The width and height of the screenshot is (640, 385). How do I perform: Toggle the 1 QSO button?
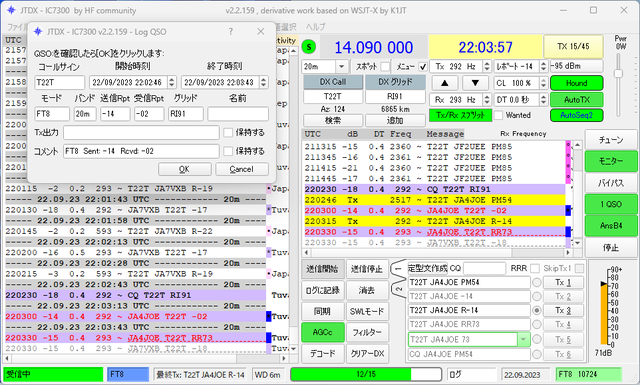[x=611, y=204]
